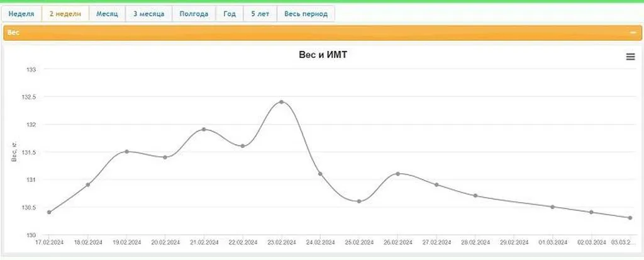Open the chart hamburger context menu
Viewport: 644px width, 260px height.
point(630,57)
